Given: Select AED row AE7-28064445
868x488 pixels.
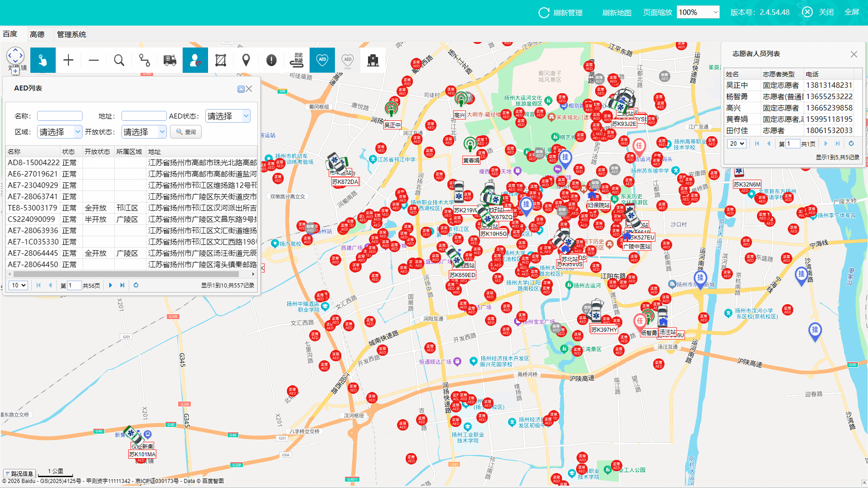Looking at the screenshot, I should tap(132, 253).
